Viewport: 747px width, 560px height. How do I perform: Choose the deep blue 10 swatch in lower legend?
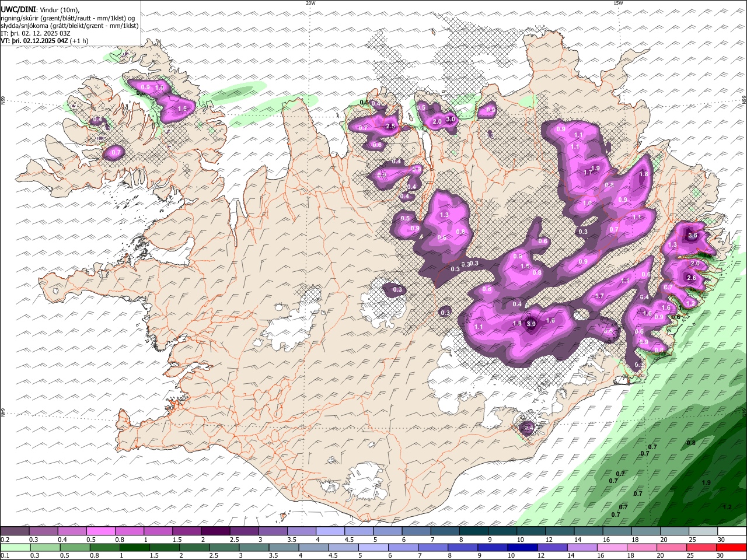coord(522,548)
